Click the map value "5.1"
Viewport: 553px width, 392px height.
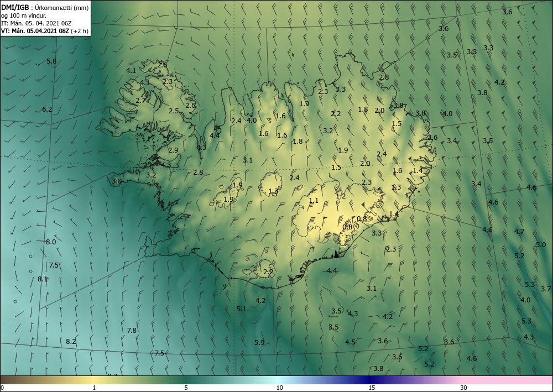click(x=241, y=309)
